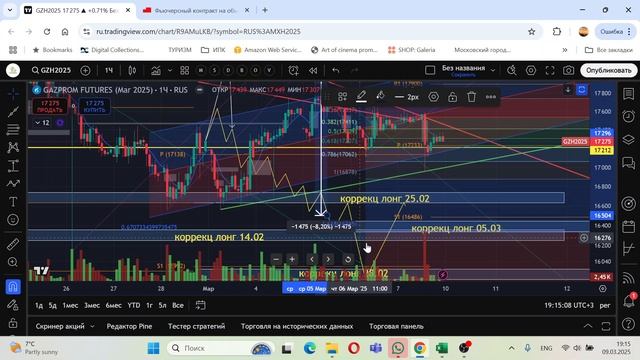
Task: Zoom in chart with plus button
Action: (292, 259)
